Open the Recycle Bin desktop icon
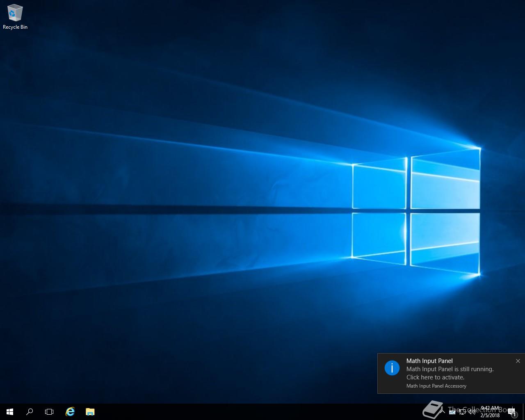Viewport: 525px width, 420px height. point(15,17)
